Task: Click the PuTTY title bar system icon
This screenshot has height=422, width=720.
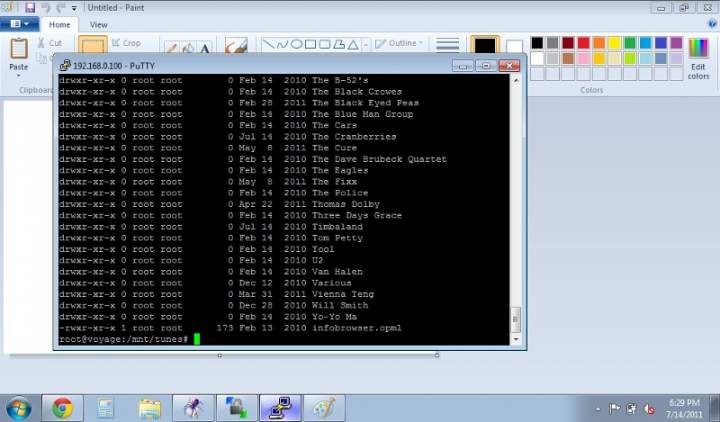Action: 65,65
